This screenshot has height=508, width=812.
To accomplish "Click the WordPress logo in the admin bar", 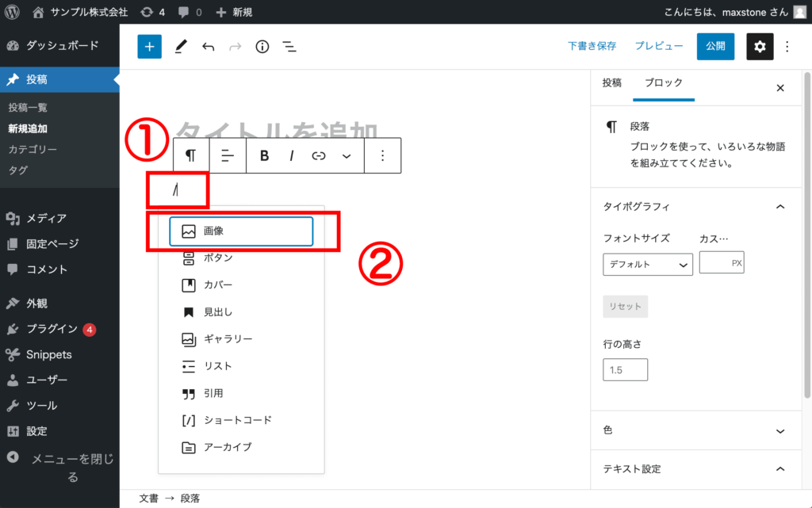I will pyautogui.click(x=11, y=11).
